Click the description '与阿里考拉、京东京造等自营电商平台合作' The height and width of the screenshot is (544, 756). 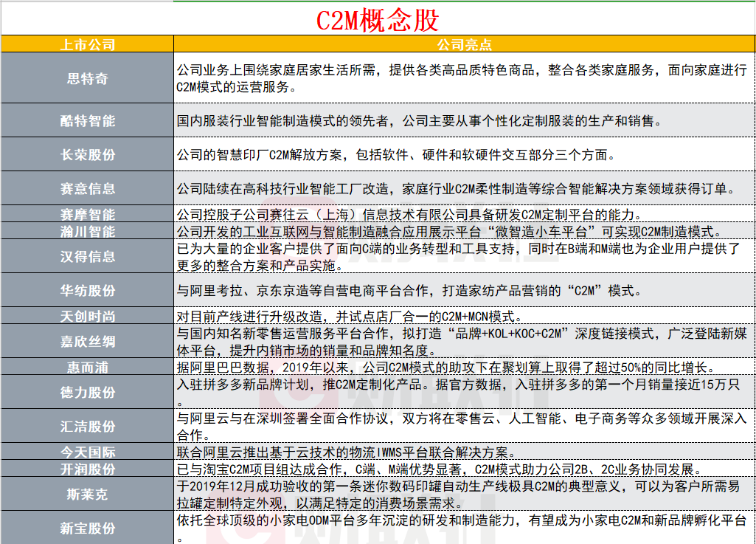click(x=465, y=290)
